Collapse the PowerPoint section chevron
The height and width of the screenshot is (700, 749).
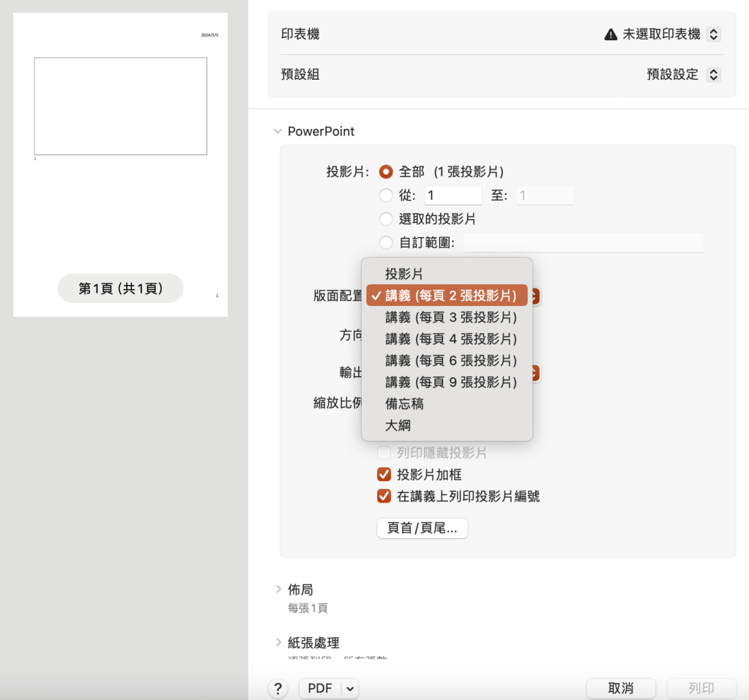(x=277, y=132)
